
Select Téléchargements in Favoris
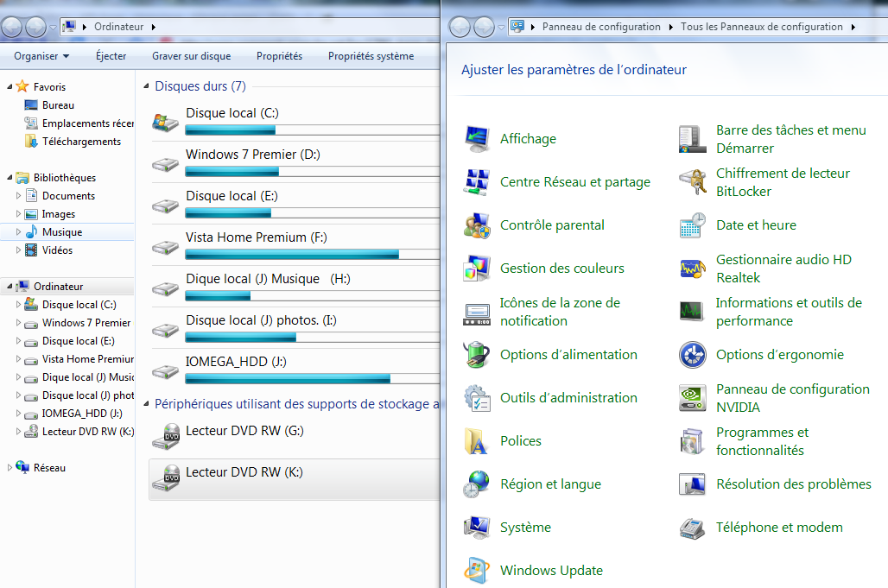(x=81, y=142)
